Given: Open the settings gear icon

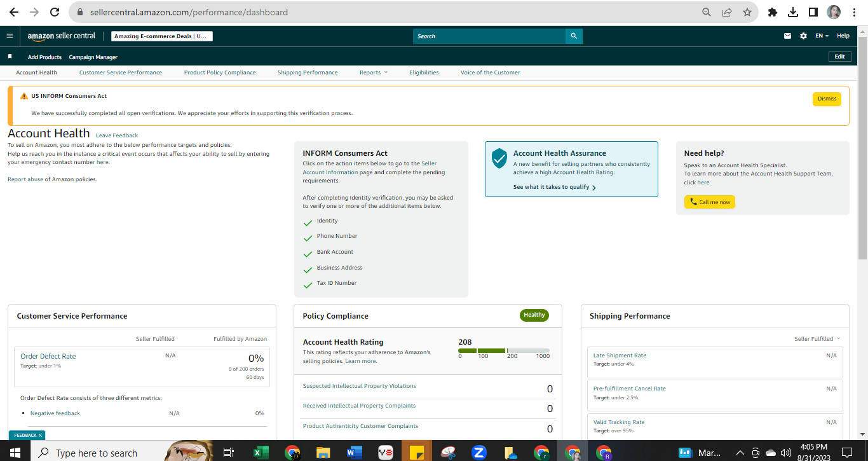Looking at the screenshot, I should coord(803,36).
